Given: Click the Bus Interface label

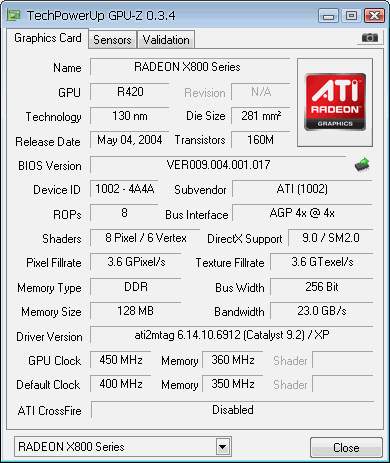Looking at the screenshot, I should [x=197, y=215].
